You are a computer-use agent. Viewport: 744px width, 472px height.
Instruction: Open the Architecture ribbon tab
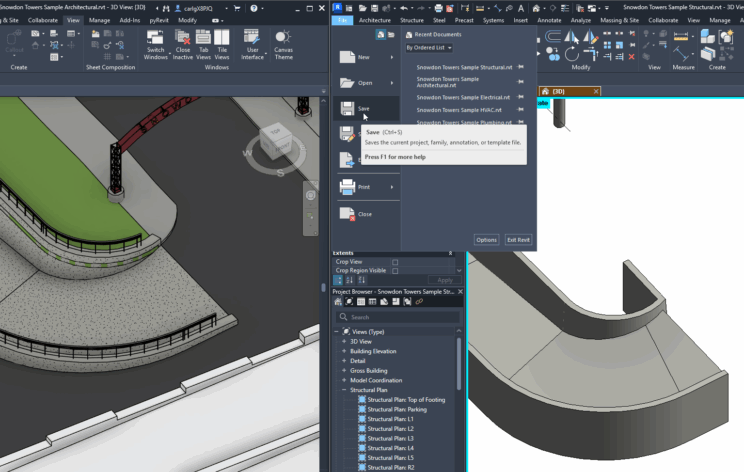(375, 19)
